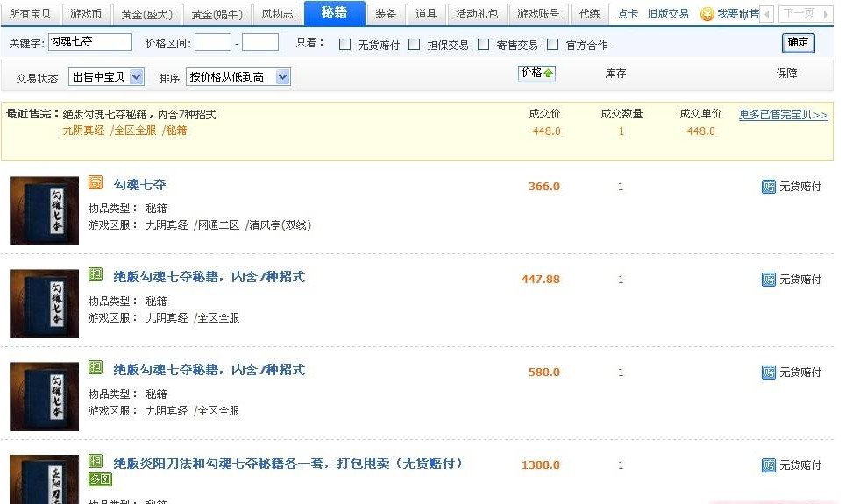
Task: Click the 赔 compensation icon on the 366.0 listing
Action: [x=768, y=187]
